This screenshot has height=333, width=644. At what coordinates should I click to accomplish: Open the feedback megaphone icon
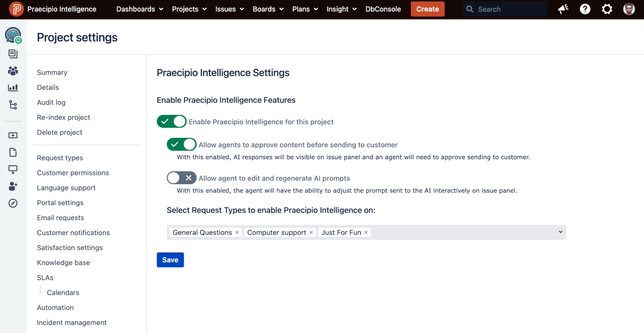563,9
